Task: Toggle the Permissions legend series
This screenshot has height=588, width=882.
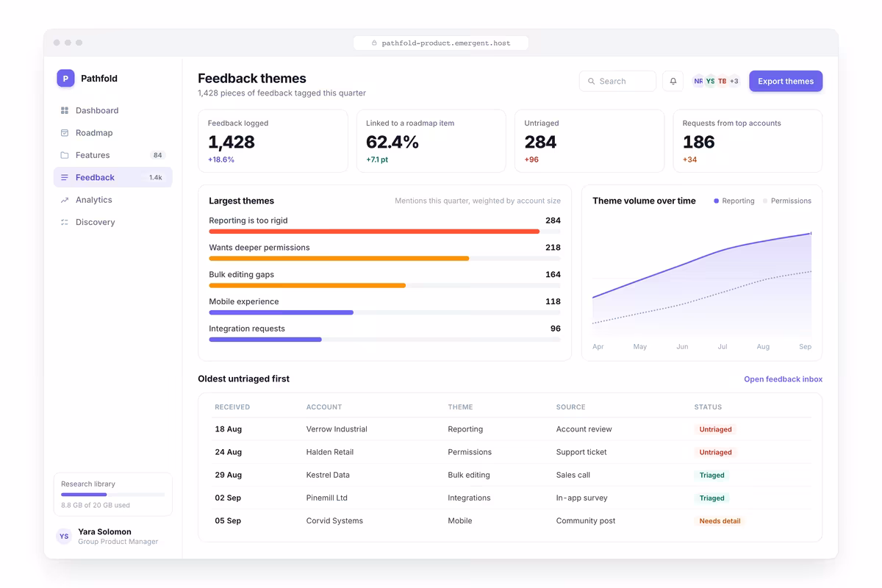Action: coord(787,201)
